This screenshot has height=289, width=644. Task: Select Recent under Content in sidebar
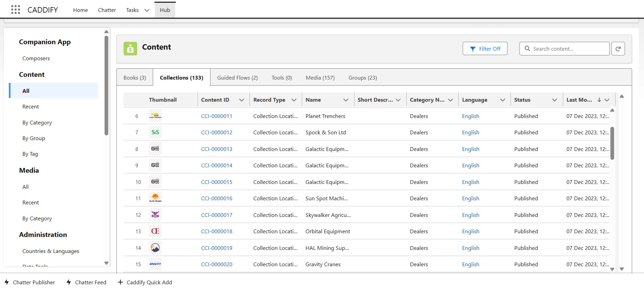(x=31, y=107)
